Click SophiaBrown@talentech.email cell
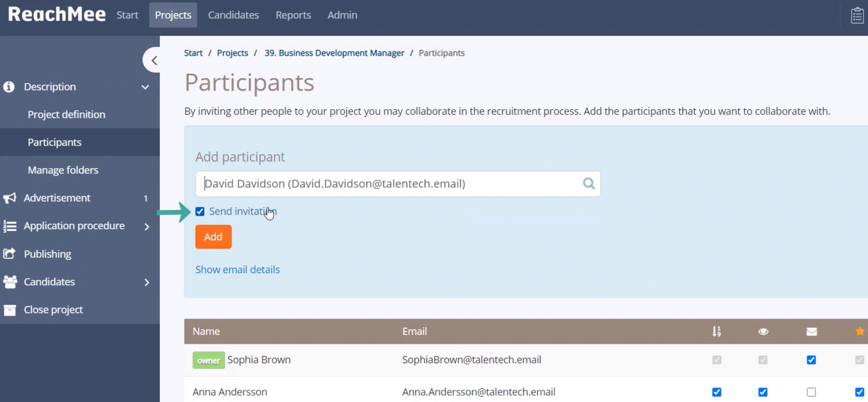The height and width of the screenshot is (402, 868). (472, 360)
